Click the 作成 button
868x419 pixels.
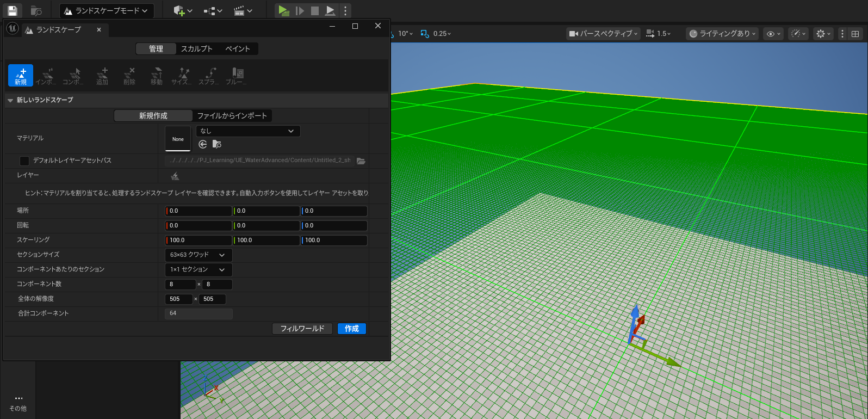(352, 329)
